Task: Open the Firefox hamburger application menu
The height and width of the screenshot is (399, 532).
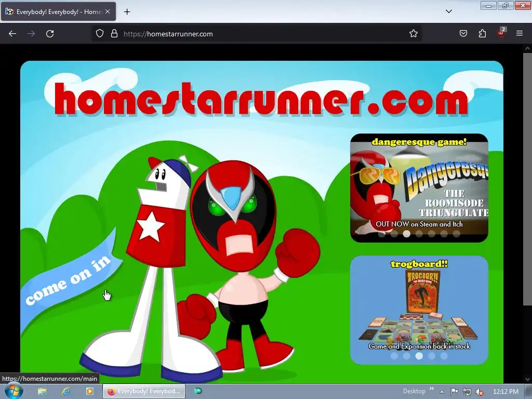Action: coord(520,34)
